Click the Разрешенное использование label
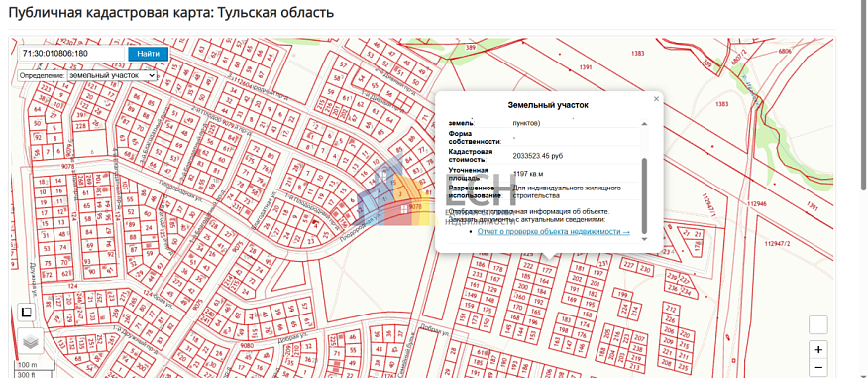868x378 pixels. 476,191
